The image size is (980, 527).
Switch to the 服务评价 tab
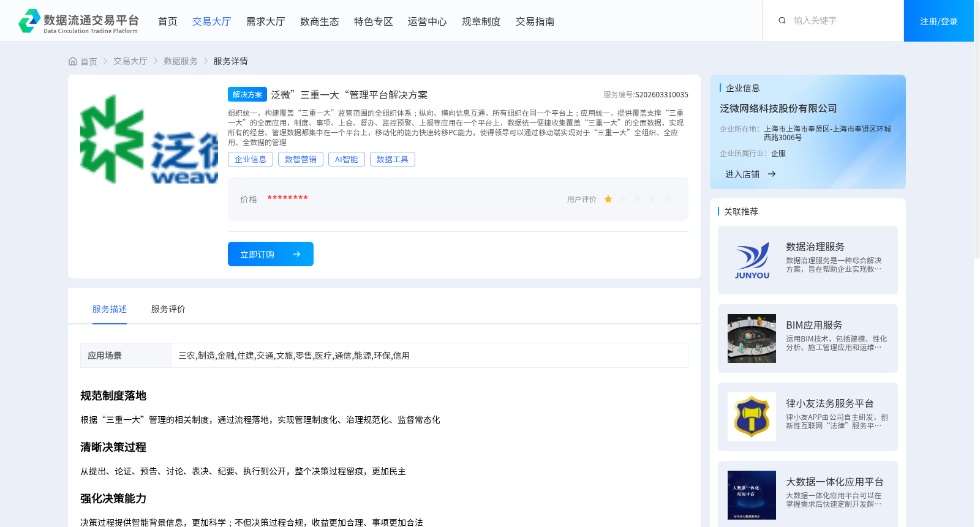pos(168,309)
